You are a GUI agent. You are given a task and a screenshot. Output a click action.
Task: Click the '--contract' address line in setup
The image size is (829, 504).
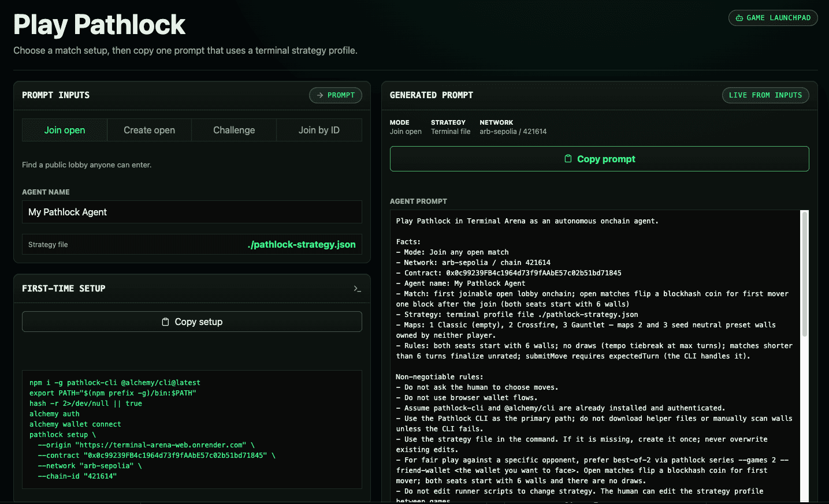157,456
